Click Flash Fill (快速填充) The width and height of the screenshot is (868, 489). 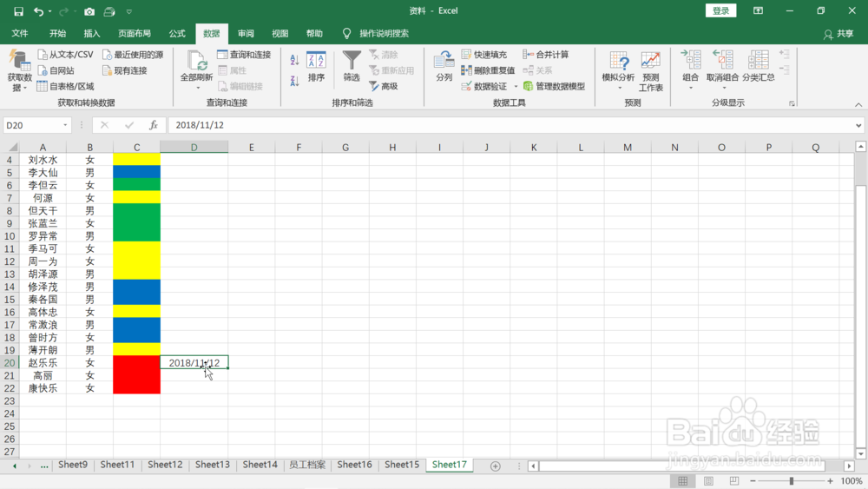[x=483, y=54]
